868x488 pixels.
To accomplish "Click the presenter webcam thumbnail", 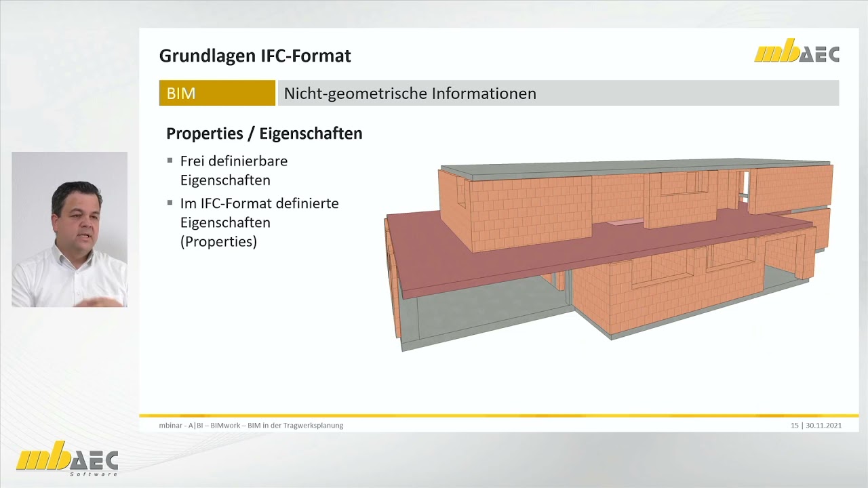I will coord(69,230).
